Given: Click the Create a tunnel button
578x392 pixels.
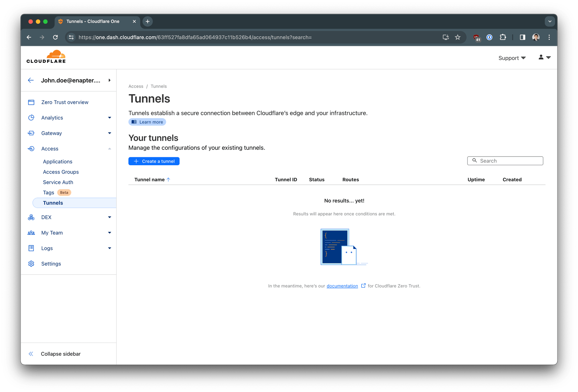Looking at the screenshot, I should [x=154, y=161].
